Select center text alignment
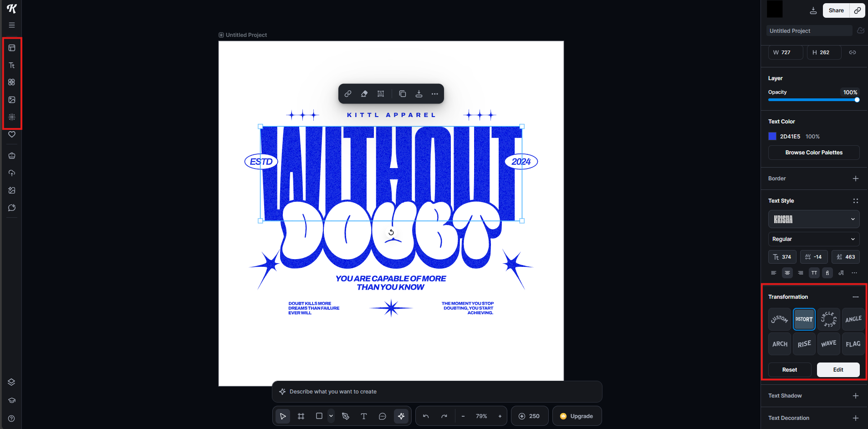Viewport: 868px width, 429px height. pyautogui.click(x=787, y=273)
